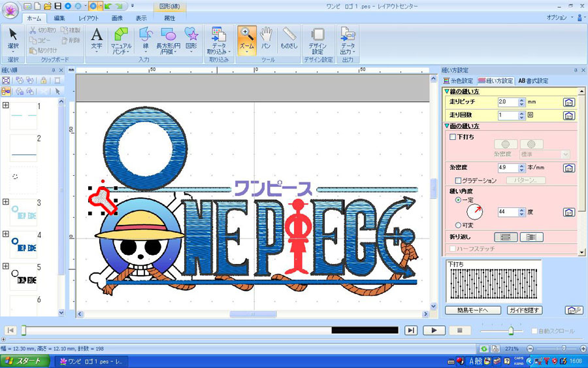Collapse the 面の縫い方 section
The image size is (588, 368).
447,125
